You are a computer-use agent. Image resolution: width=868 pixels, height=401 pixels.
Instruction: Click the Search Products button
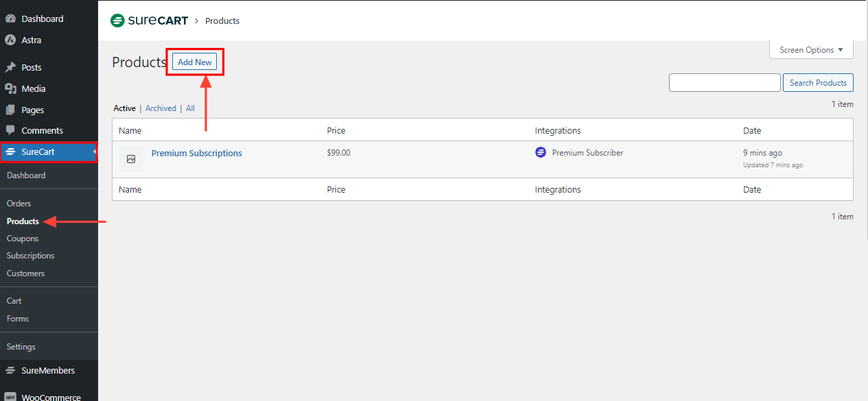point(818,83)
